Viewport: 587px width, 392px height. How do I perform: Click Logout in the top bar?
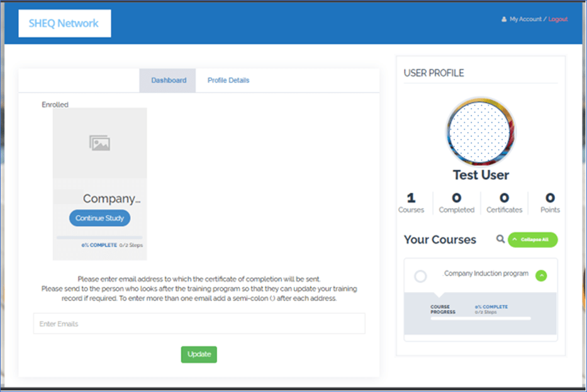[557, 19]
